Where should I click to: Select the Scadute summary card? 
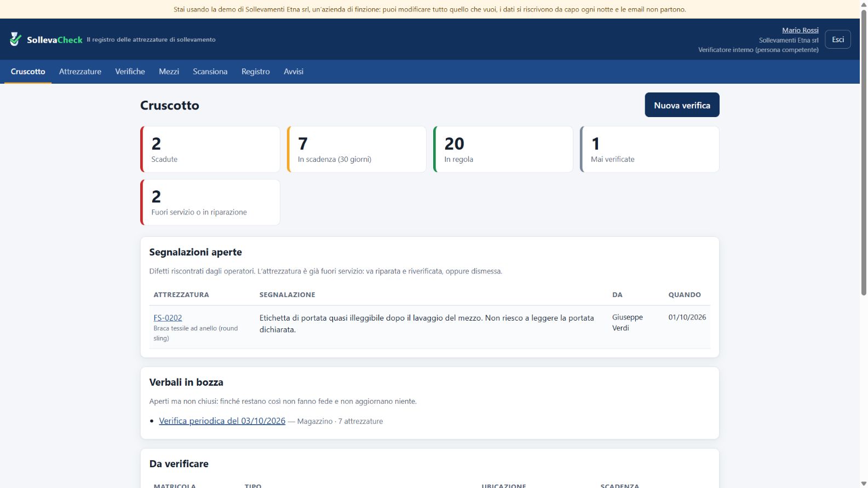coord(210,149)
